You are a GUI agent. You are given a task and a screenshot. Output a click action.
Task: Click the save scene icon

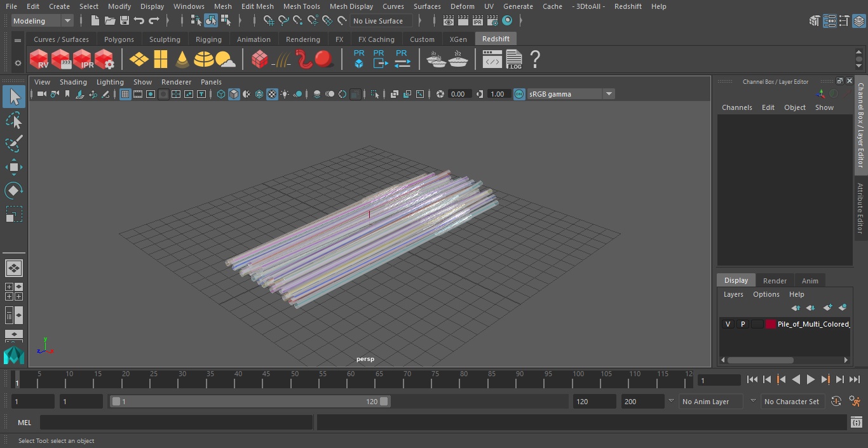[125, 21]
